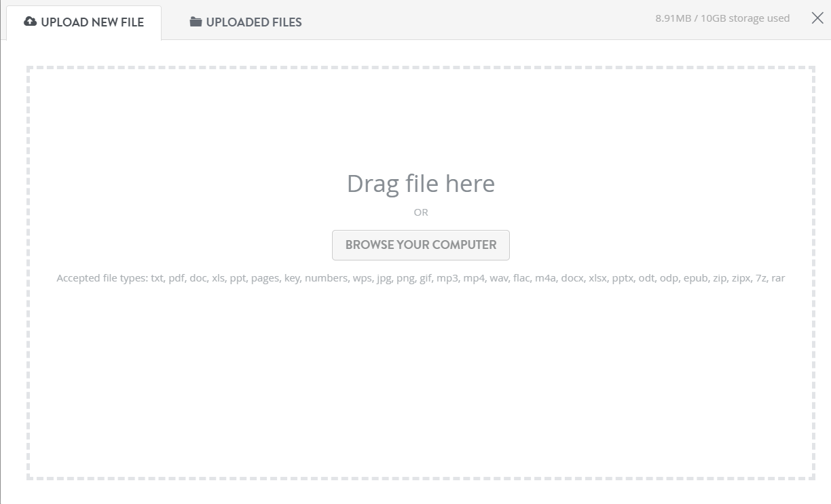Click the 'OR' label
Image resolution: width=831 pixels, height=504 pixels.
tap(421, 212)
